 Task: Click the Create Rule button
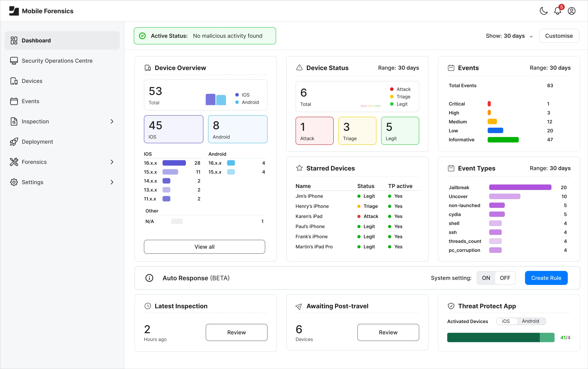click(546, 278)
